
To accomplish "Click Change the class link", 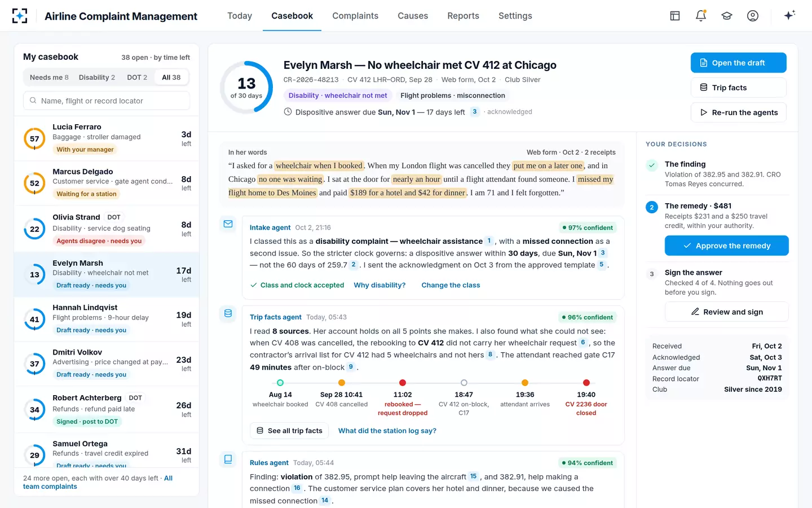I will [451, 285].
